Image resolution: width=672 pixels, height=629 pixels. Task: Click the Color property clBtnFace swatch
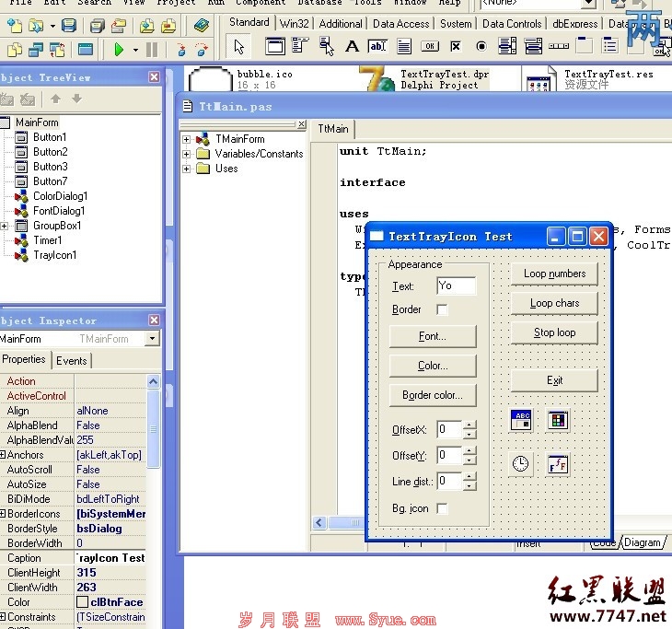[82, 602]
